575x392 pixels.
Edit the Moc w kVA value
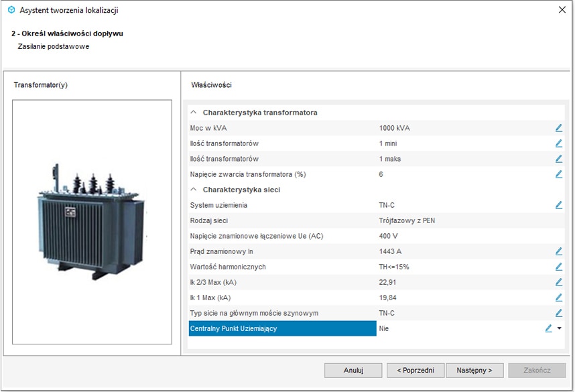point(558,128)
